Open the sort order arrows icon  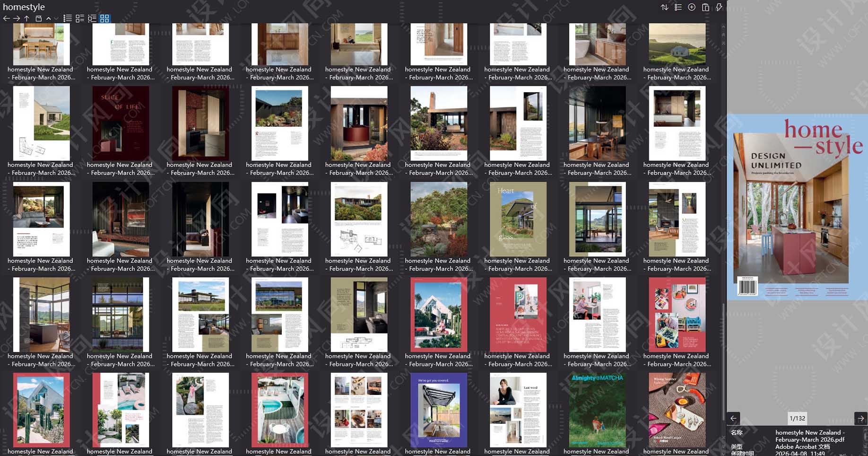664,7
